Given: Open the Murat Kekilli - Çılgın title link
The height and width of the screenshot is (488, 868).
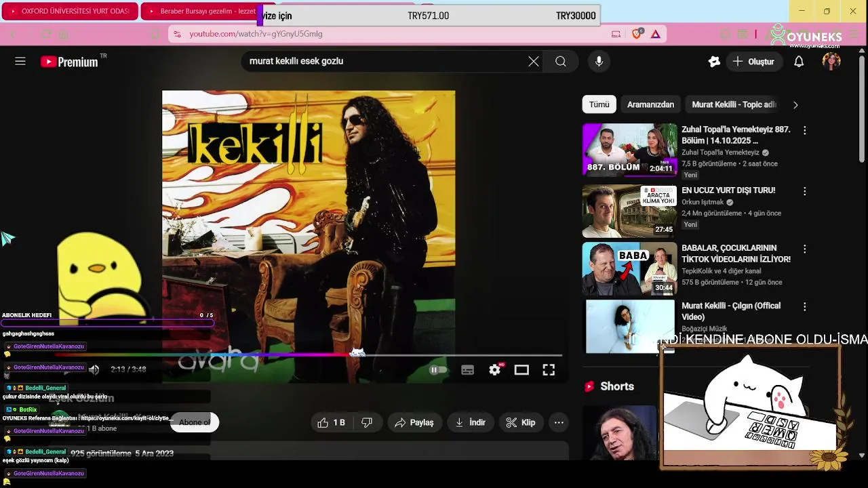Looking at the screenshot, I should coord(731,311).
